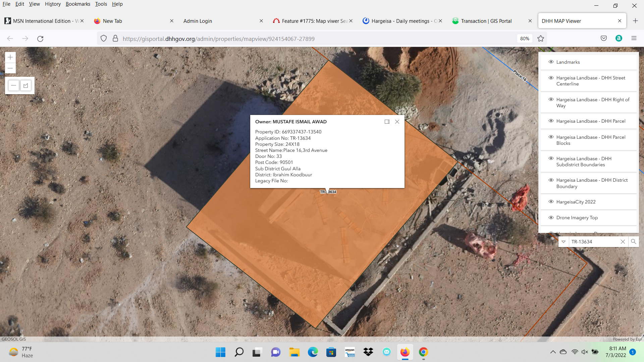Viewport: 644px width, 362px height.
Task: Toggle the DHH Parcel layer eye
Action: [551, 121]
